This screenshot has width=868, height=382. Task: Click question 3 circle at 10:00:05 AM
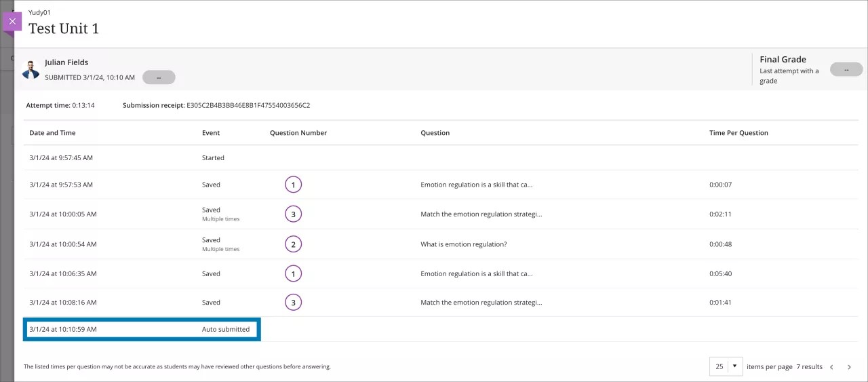pyautogui.click(x=293, y=214)
